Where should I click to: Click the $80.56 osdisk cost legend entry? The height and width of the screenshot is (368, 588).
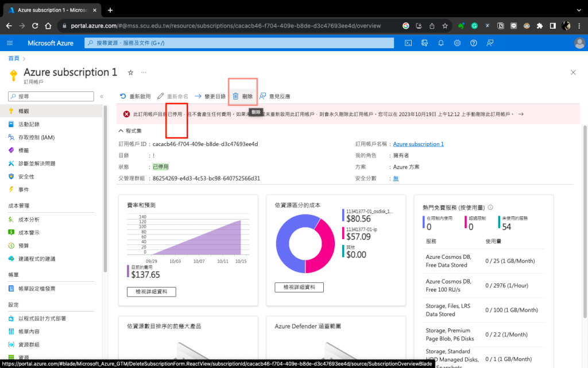tap(367, 216)
